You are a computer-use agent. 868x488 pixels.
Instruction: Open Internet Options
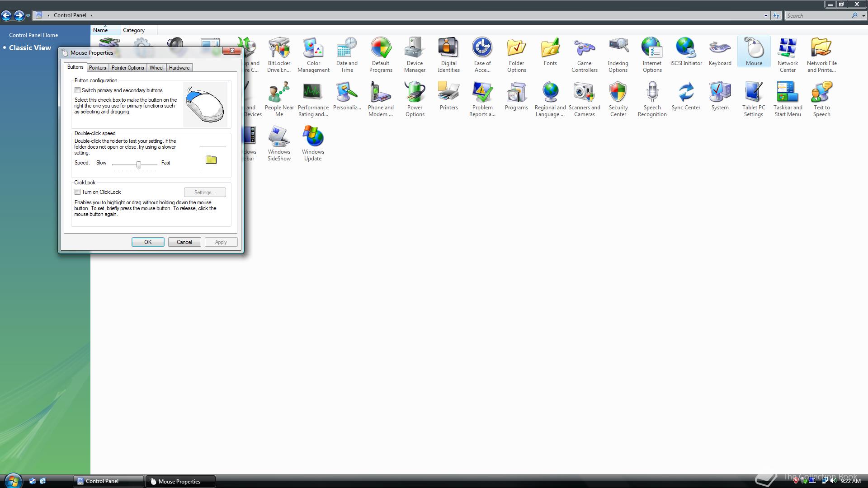[652, 55]
